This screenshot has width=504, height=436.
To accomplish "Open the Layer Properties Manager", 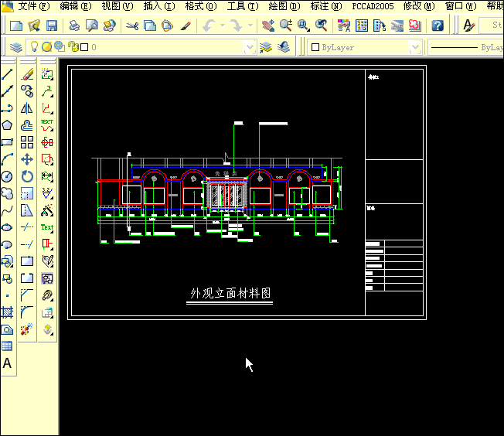I will pos(15,47).
